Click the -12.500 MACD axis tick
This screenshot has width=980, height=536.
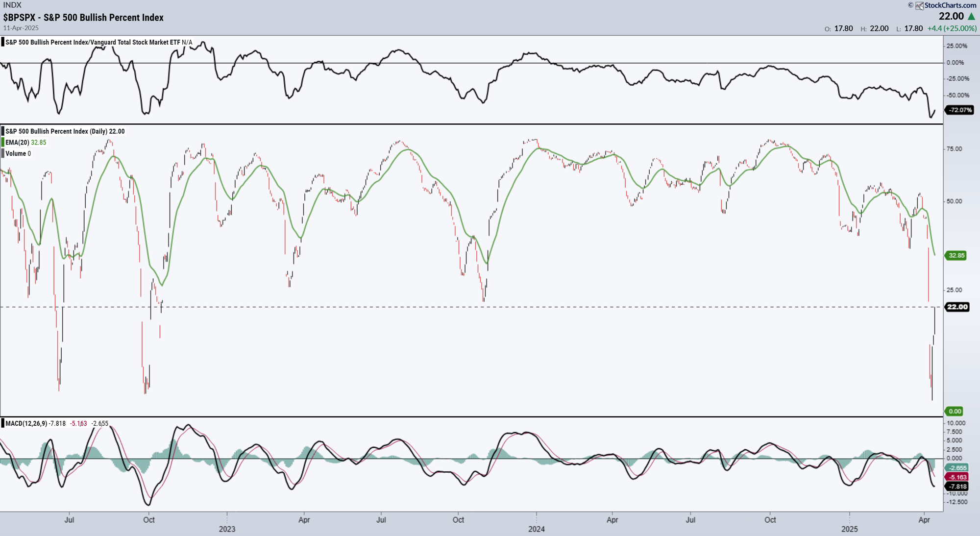pos(956,502)
